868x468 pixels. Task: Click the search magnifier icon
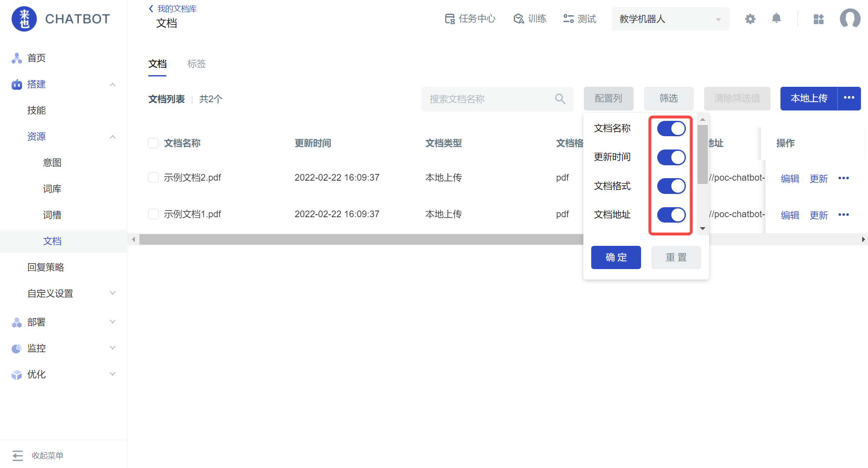click(x=560, y=99)
